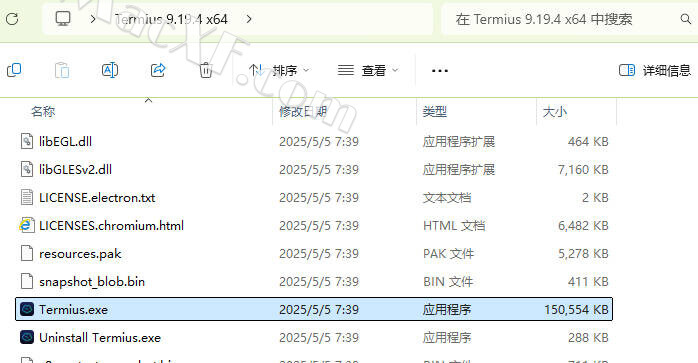Select the resources.pak file
Viewport: 698px width, 363px height.
[x=80, y=254]
